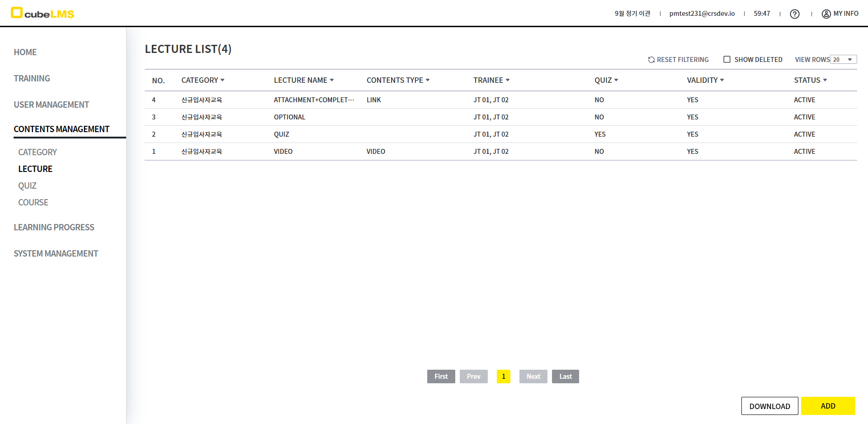Screen dimensions: 868x424
Task: Open the View Rows dropdown
Action: pyautogui.click(x=844, y=60)
